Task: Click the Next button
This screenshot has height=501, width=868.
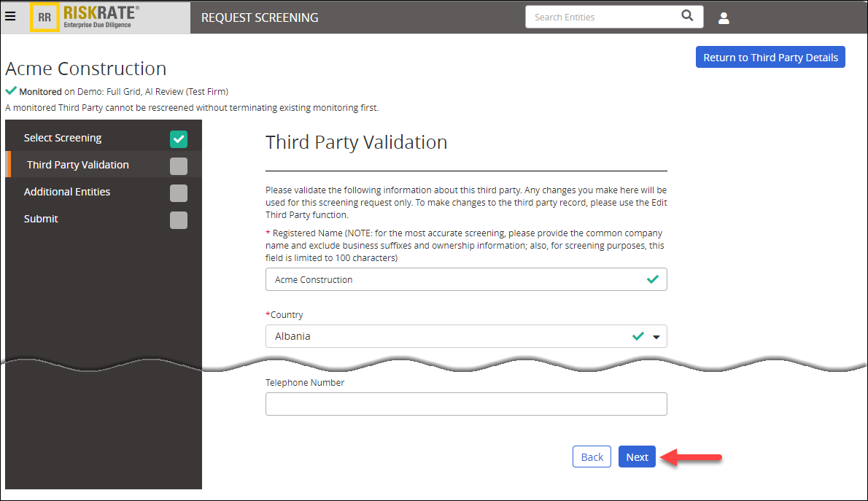Action: [x=636, y=457]
